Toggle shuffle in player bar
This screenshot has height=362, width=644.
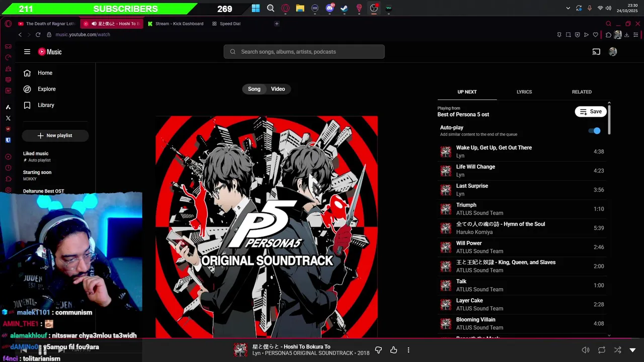[x=617, y=350]
